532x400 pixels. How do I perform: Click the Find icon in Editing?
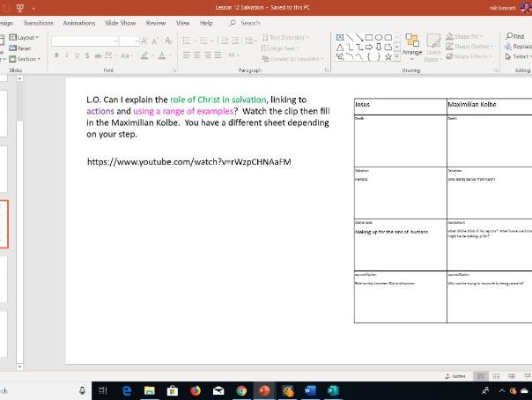coord(513,36)
